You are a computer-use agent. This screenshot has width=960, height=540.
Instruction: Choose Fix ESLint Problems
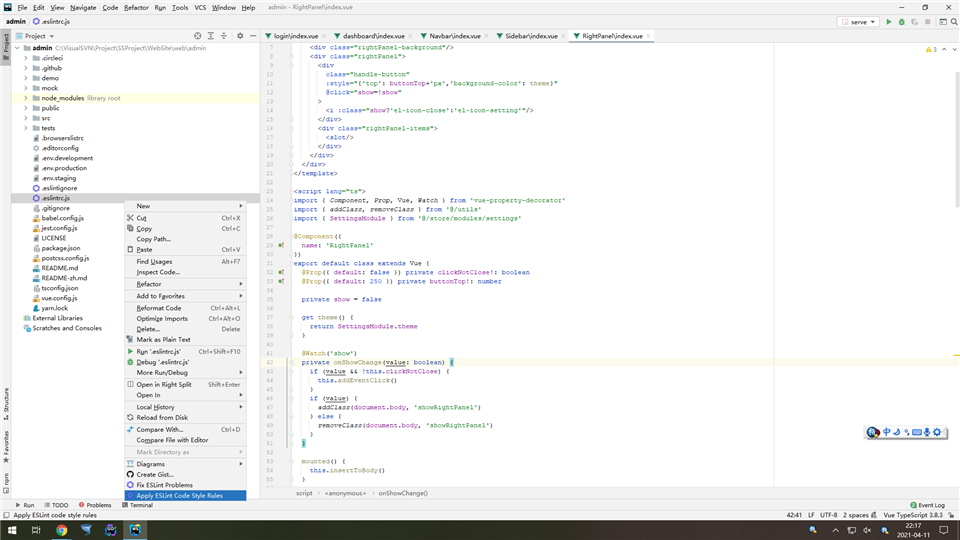(x=186, y=485)
